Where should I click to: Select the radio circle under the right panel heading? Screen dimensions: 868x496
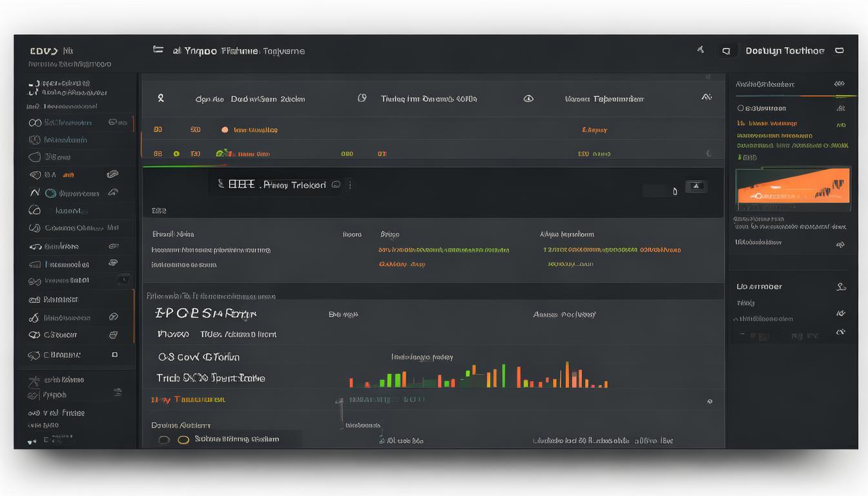[x=740, y=108]
